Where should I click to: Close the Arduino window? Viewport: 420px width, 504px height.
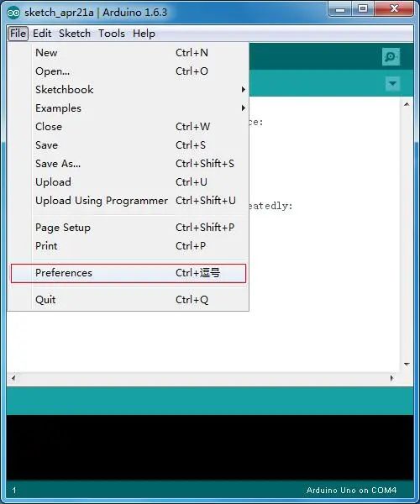tap(394, 9)
